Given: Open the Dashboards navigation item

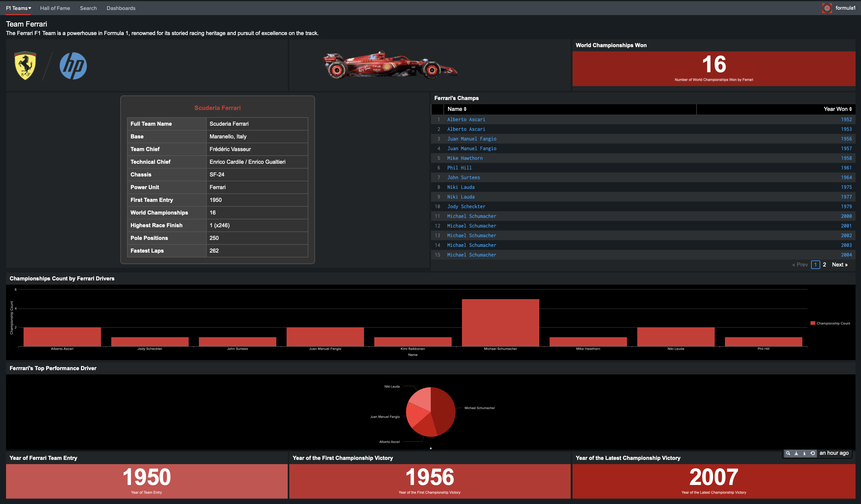Looking at the screenshot, I should [x=121, y=8].
